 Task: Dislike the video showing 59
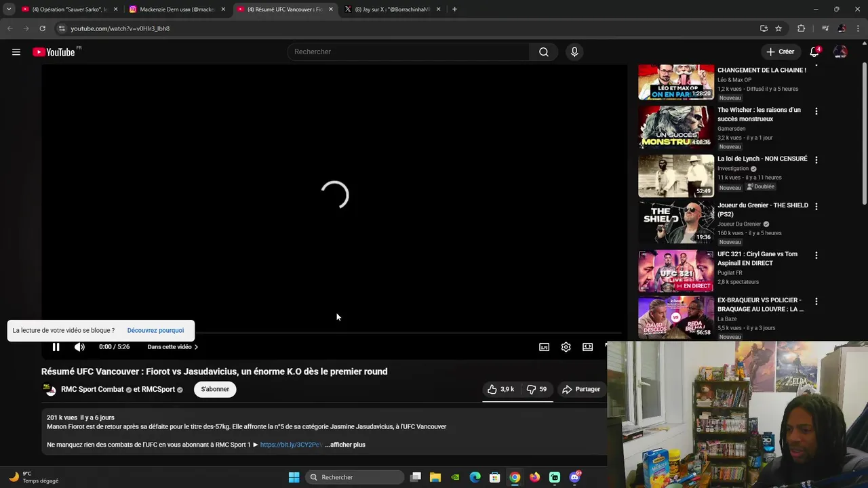pyautogui.click(x=536, y=389)
